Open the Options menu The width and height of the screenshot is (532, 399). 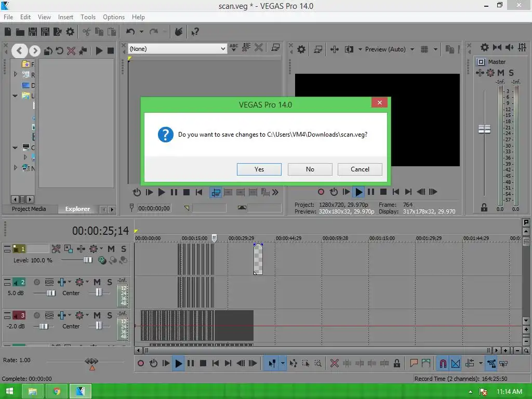point(114,17)
